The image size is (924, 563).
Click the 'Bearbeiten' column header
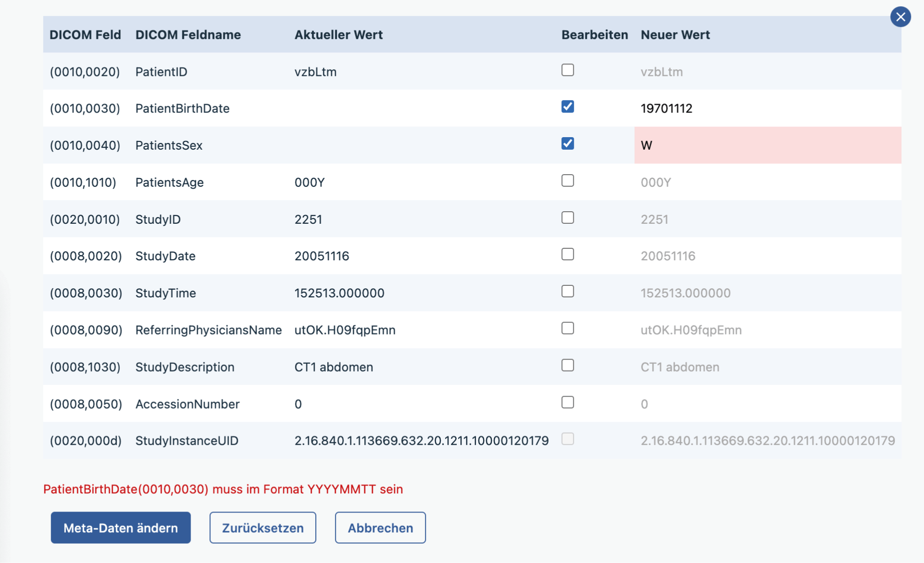pos(595,35)
